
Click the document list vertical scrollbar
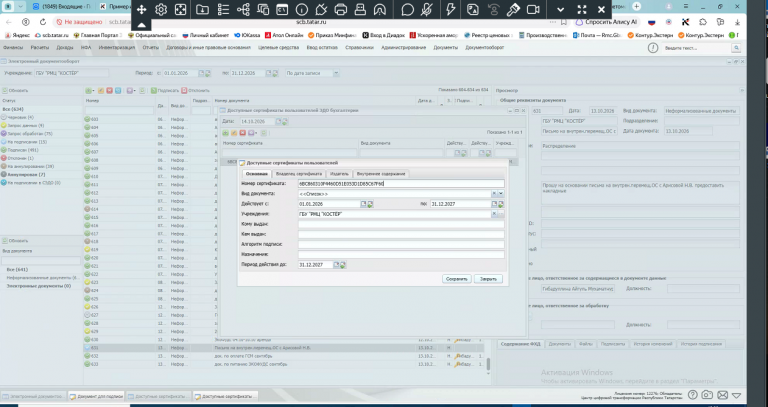[x=487, y=363]
